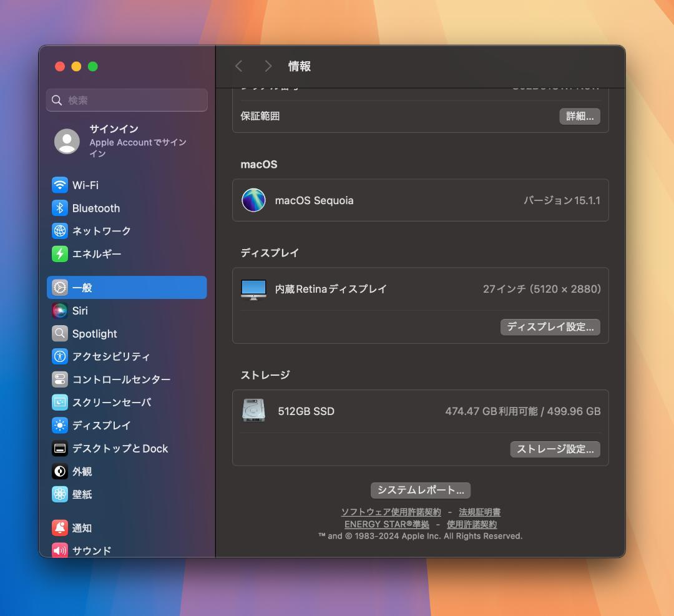Click the 27インチ (5120 × 2880) value
Viewport: 674px width, 616px height.
click(x=542, y=289)
